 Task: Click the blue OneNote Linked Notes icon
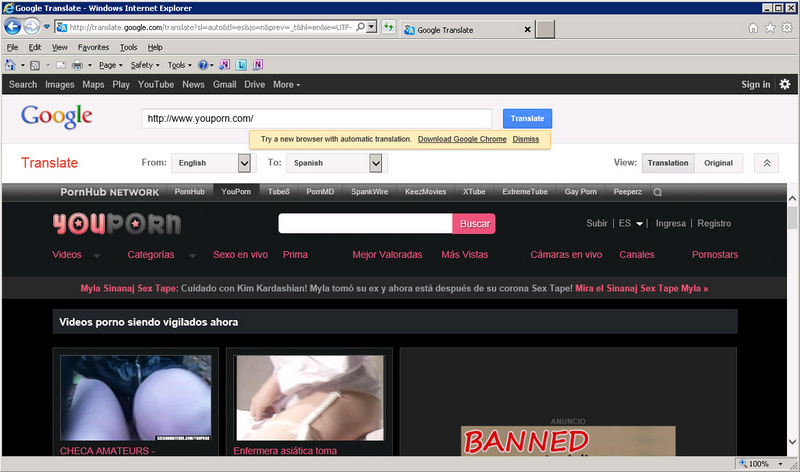[x=241, y=65]
